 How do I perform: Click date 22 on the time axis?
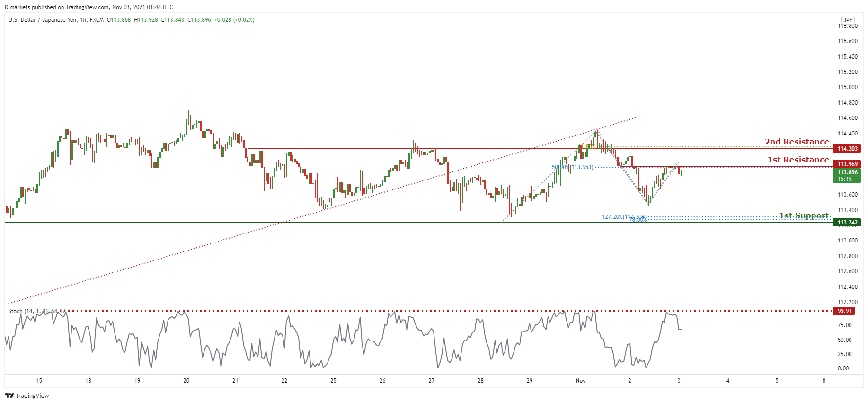click(x=284, y=381)
